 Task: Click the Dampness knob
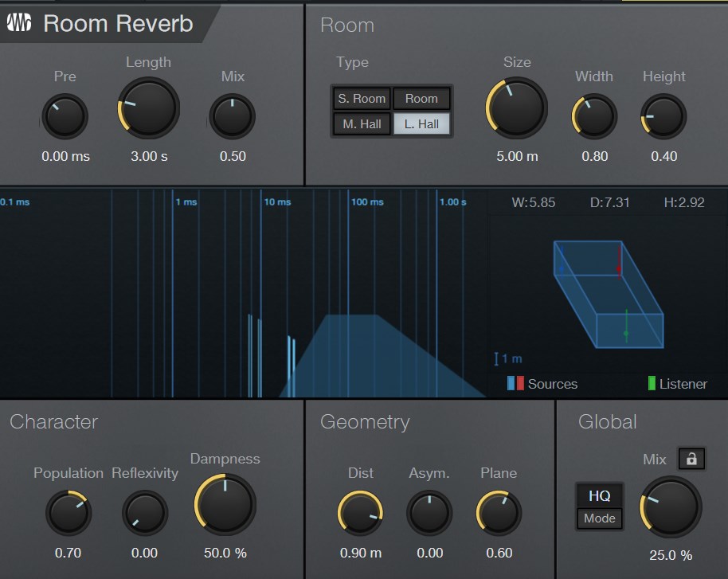pos(225,505)
